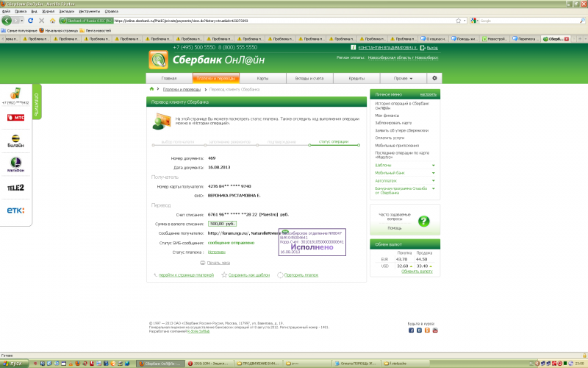Switch to the Кредиты tab

pyautogui.click(x=356, y=78)
